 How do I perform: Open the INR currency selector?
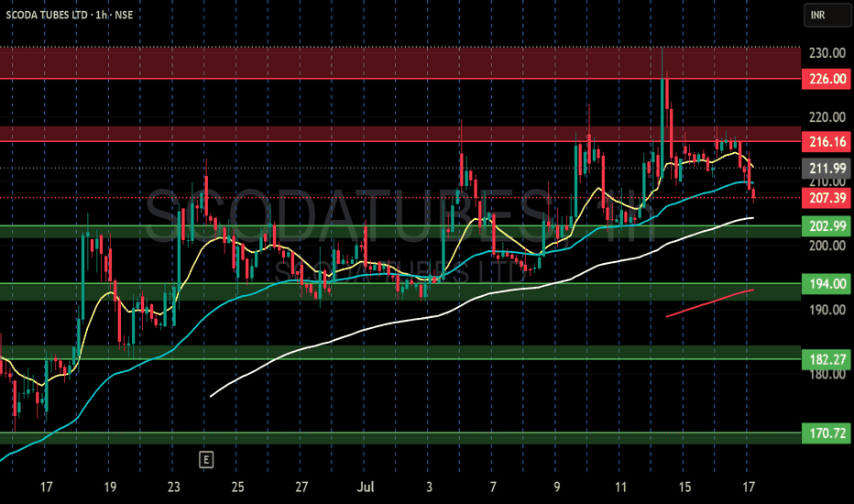827,16
